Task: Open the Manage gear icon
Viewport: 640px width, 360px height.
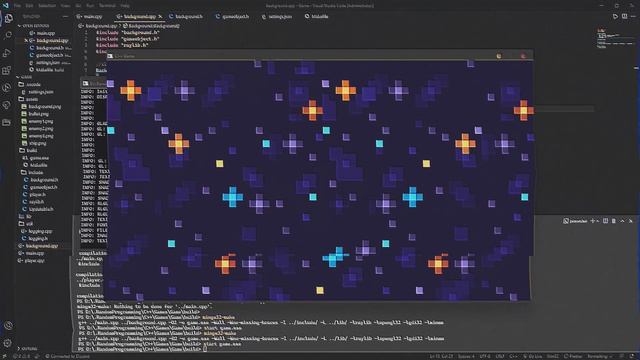Action: point(8,343)
